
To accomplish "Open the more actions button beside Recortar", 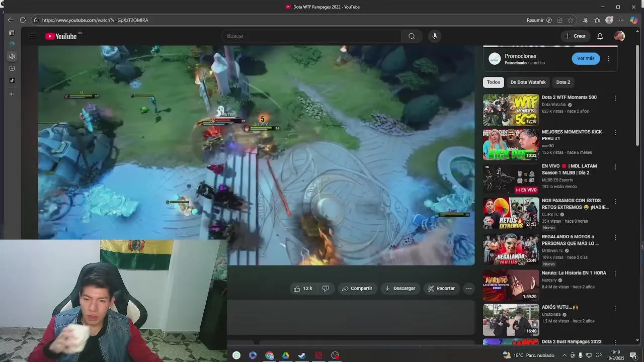I will 468,289.
